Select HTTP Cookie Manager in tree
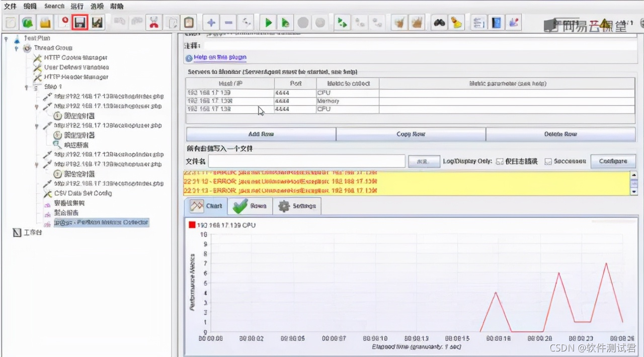The width and height of the screenshot is (644, 357). [x=75, y=58]
